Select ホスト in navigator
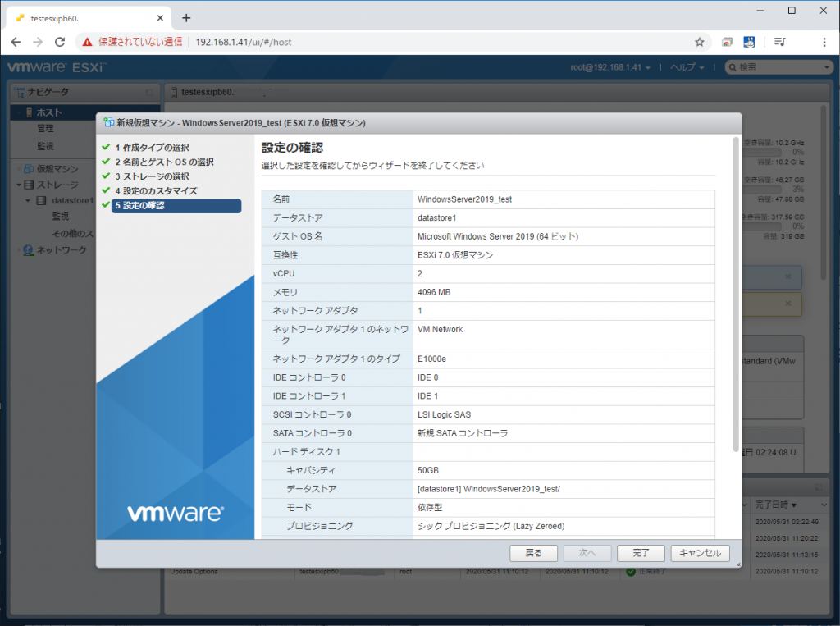 (49, 112)
